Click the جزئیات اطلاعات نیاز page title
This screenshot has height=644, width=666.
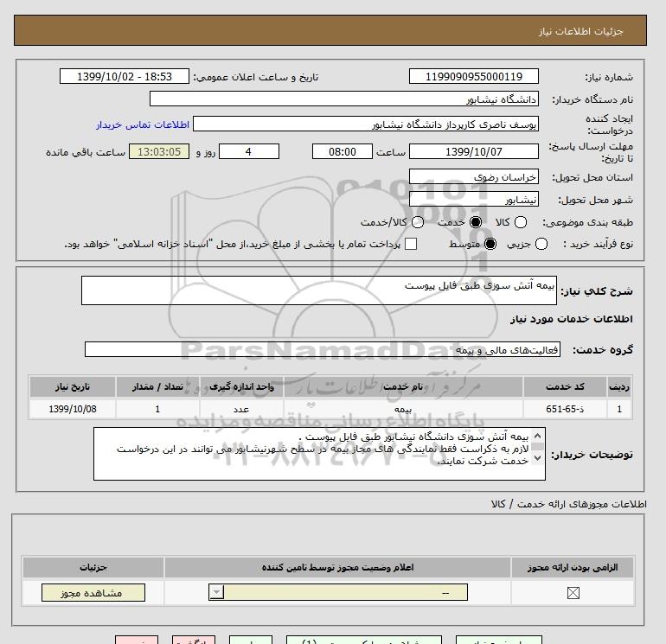click(x=580, y=31)
